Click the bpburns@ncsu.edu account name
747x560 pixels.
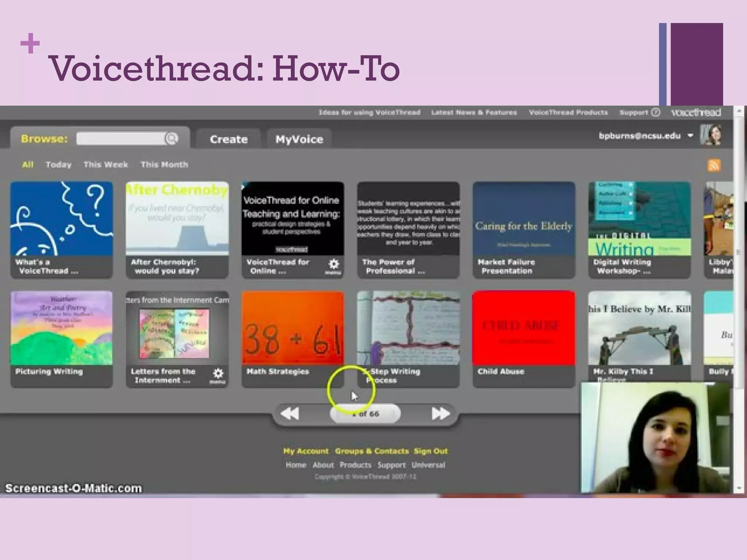coord(640,136)
